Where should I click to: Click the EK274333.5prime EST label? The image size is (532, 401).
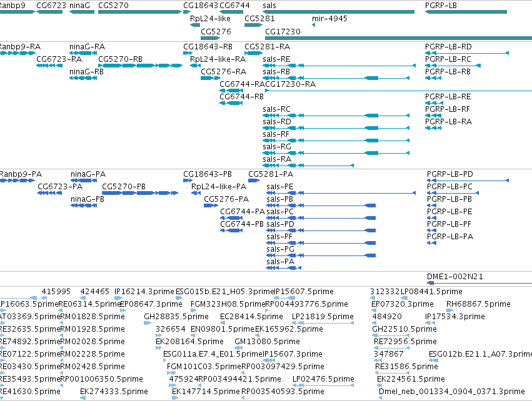pyautogui.click(x=114, y=392)
